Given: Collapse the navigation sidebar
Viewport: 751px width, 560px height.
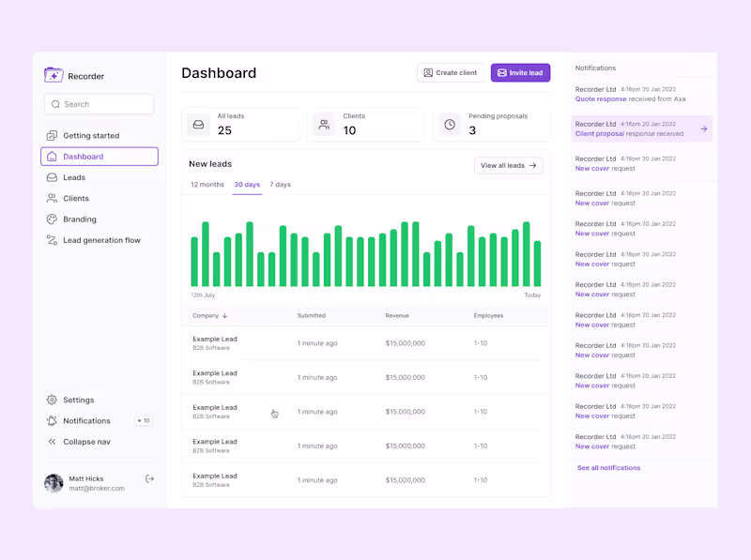Looking at the screenshot, I should point(54,441).
